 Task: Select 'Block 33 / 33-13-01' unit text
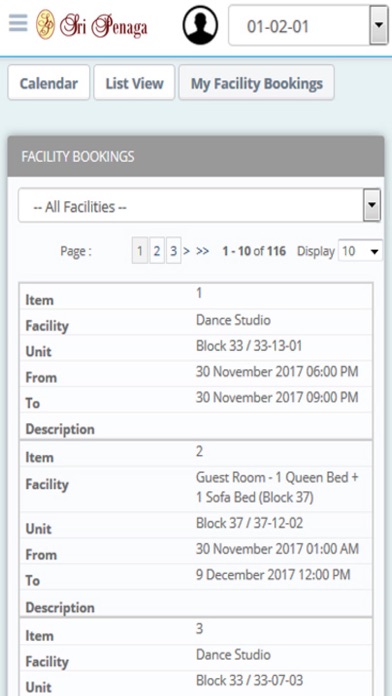pyautogui.click(x=249, y=346)
